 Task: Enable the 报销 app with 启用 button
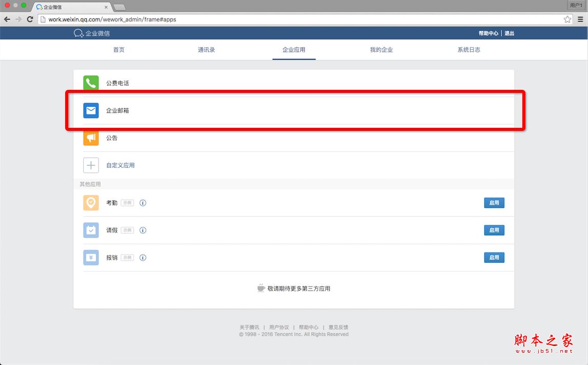click(x=494, y=257)
